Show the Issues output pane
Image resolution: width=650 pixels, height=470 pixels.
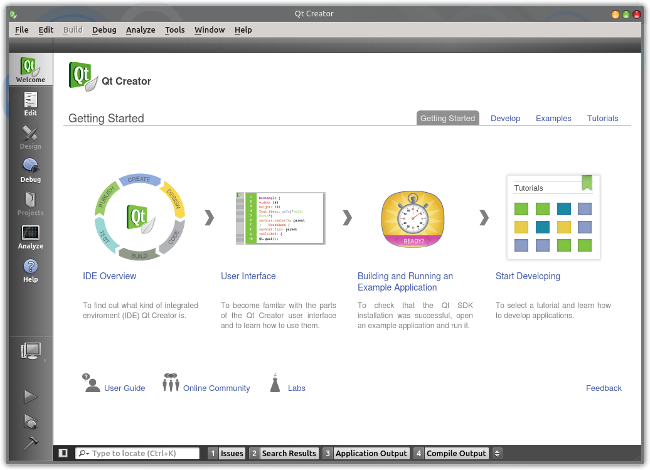226,453
